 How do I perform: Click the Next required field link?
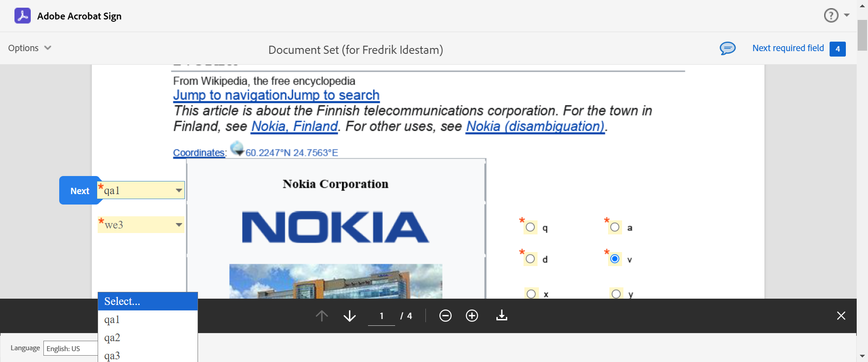click(x=788, y=48)
